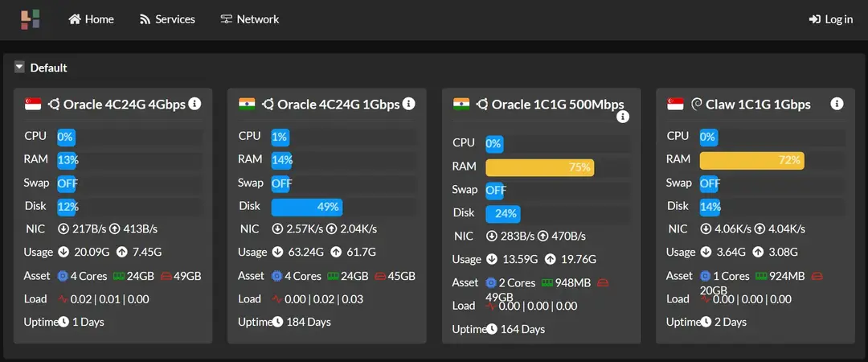The width and height of the screenshot is (868, 362).
Task: Click the 49% Disk usage bar
Action: coord(306,207)
